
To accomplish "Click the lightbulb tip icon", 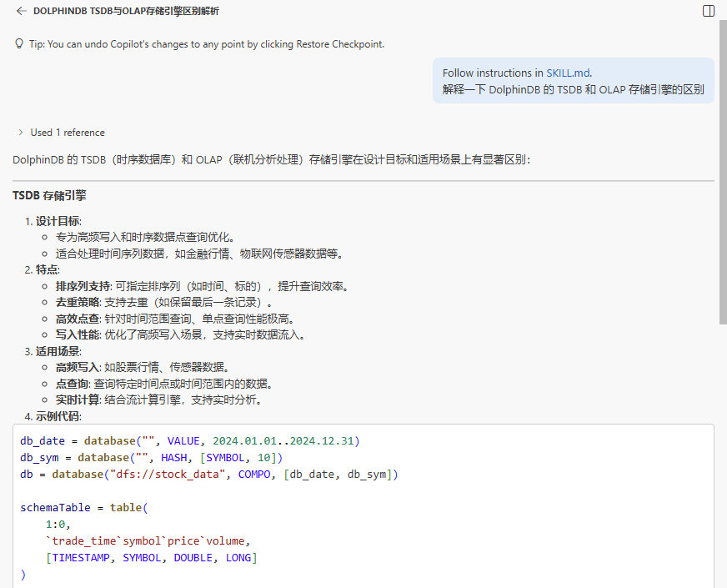I will click(19, 44).
